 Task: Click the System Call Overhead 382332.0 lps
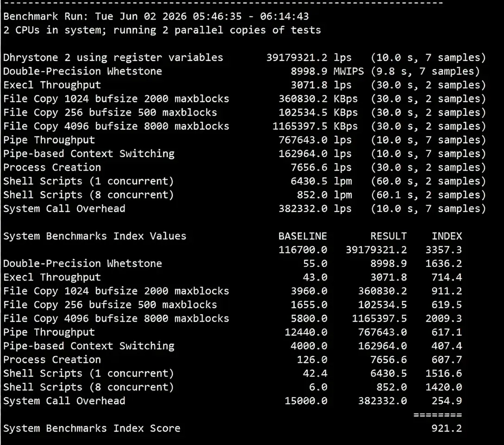click(315, 209)
